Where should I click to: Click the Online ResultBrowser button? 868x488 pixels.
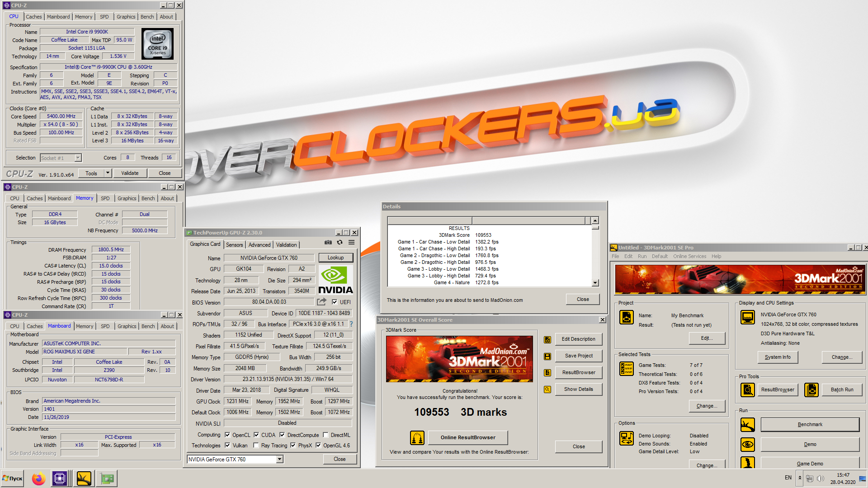click(468, 437)
